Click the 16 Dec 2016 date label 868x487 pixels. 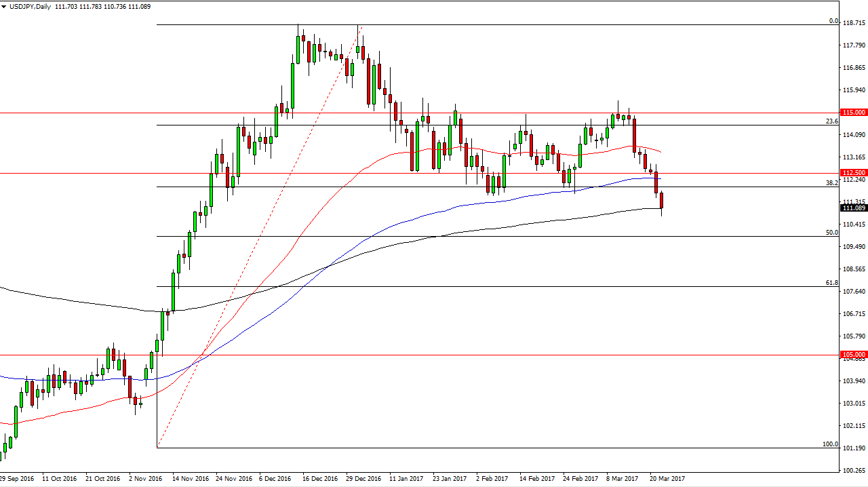pos(321,479)
